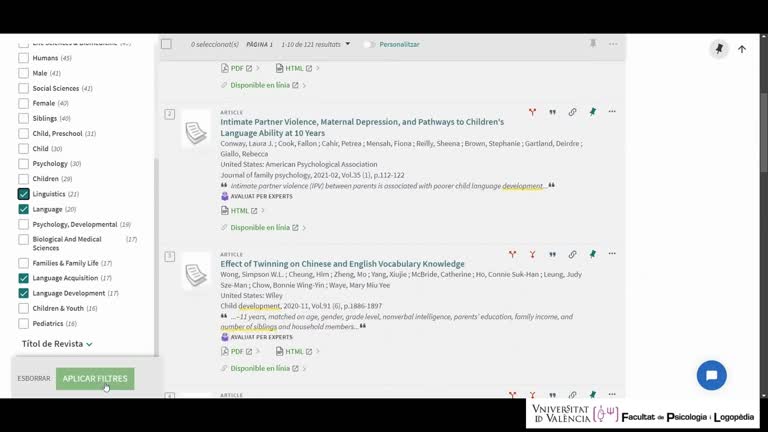
Task: Open PDF link of Twinning article
Action: click(237, 351)
